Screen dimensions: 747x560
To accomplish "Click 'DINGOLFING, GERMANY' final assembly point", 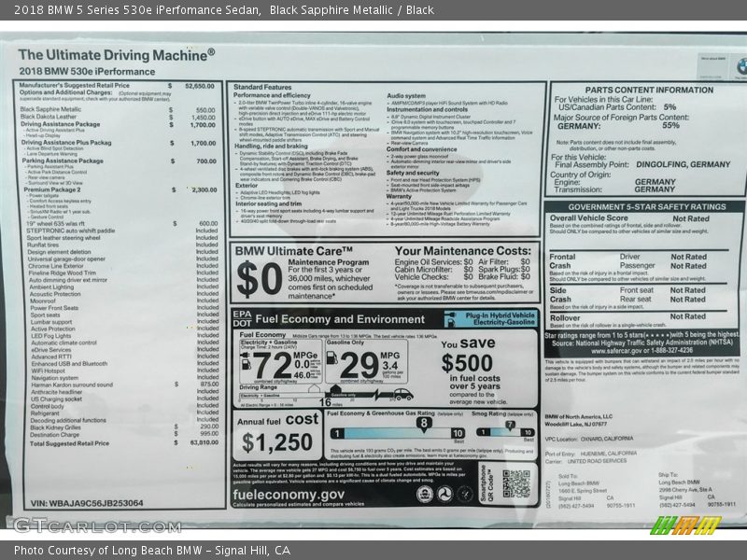I will click(684, 164).
